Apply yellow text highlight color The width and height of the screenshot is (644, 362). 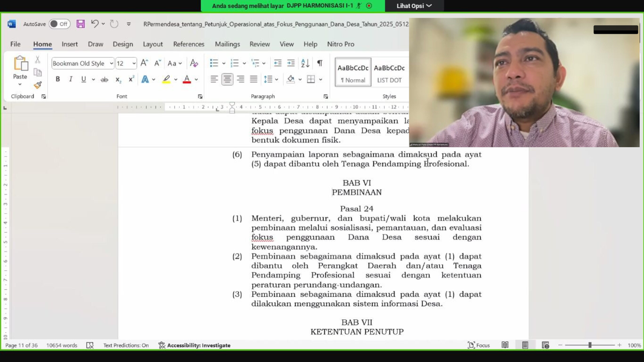[166, 79]
